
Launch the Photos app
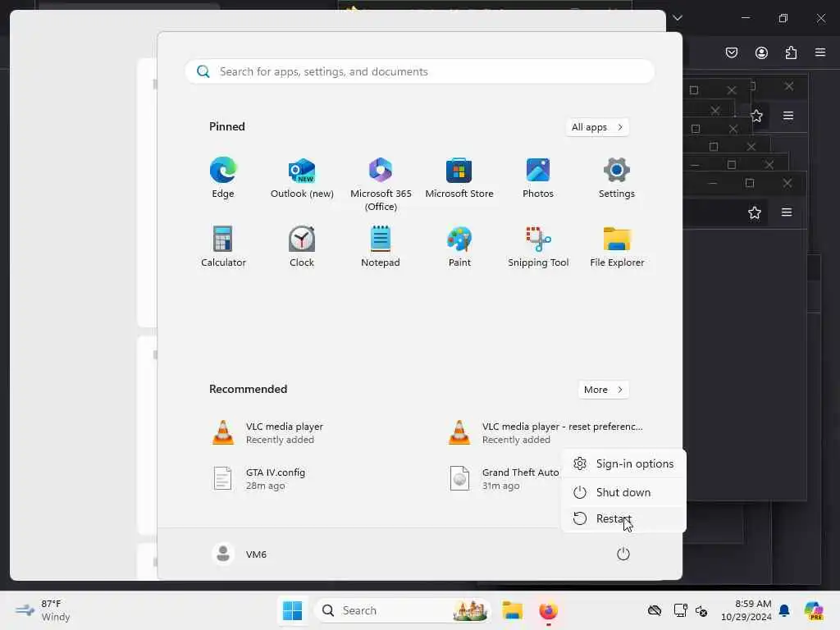point(538,178)
